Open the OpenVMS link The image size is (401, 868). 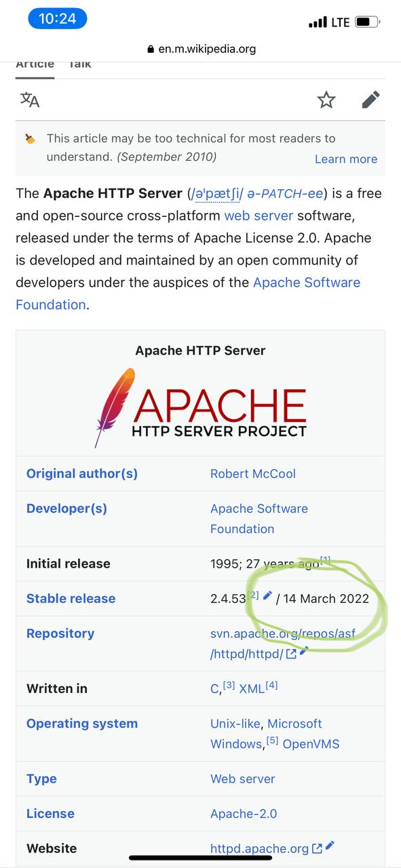(x=311, y=744)
